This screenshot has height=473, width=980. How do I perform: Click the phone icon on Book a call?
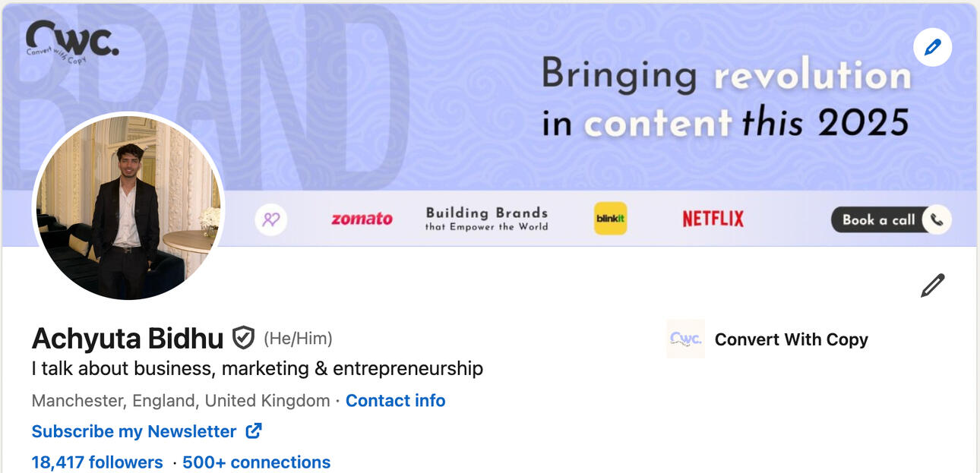[x=937, y=219]
